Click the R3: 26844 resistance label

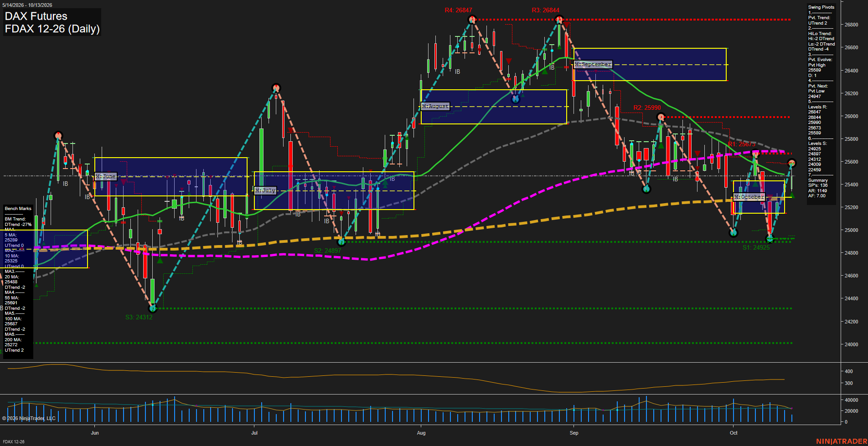(546, 10)
